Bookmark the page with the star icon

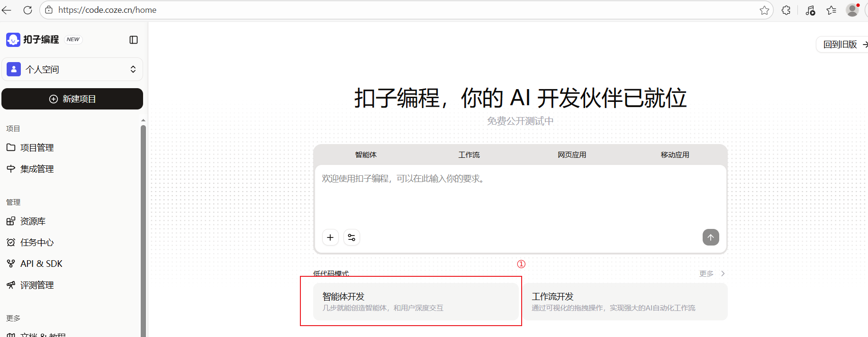click(x=764, y=10)
